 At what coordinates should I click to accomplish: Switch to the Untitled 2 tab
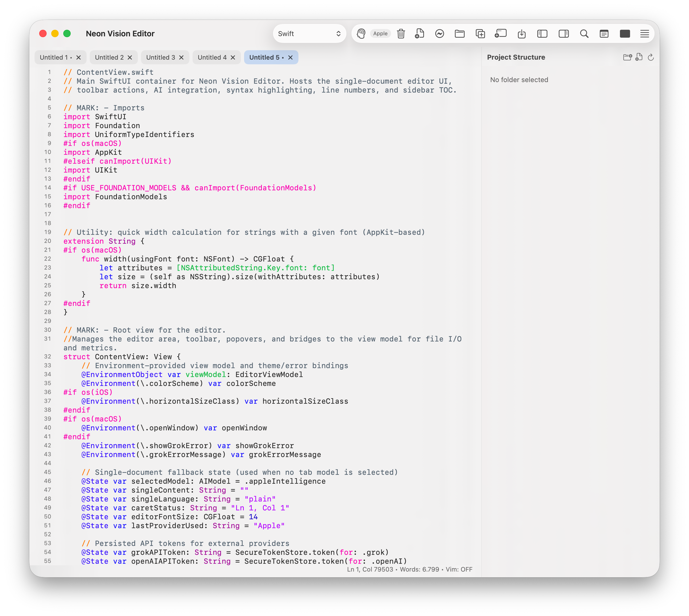pyautogui.click(x=109, y=57)
